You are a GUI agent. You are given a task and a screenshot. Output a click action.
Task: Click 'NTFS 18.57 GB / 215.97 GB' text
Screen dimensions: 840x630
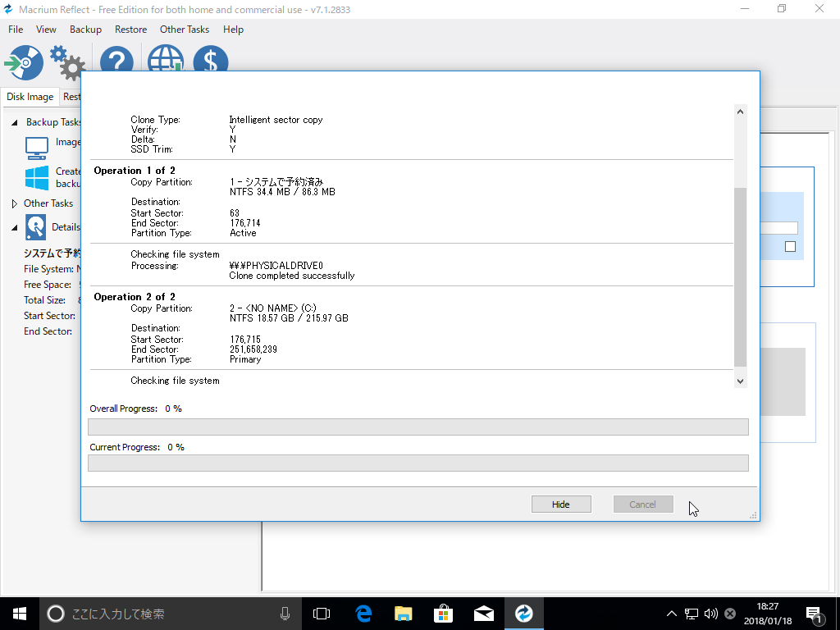coord(289,318)
